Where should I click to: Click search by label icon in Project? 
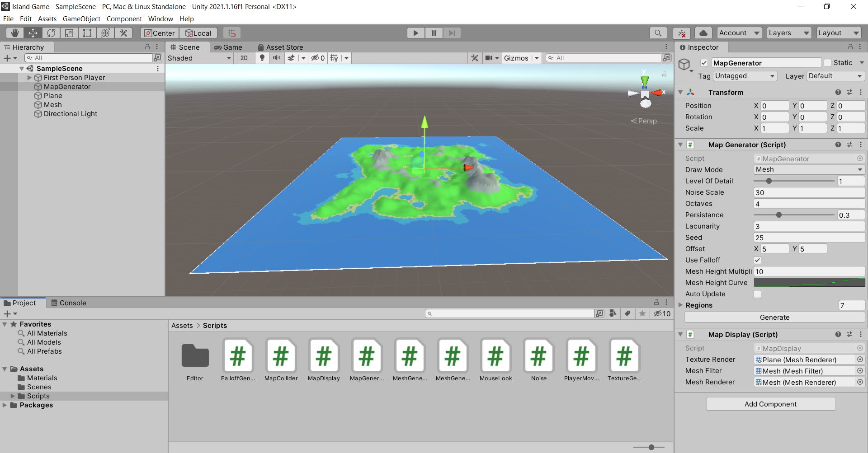pos(627,313)
